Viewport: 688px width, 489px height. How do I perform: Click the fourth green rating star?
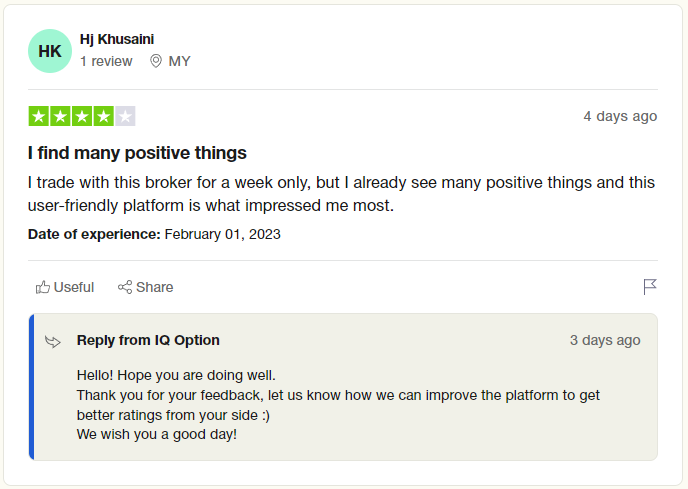point(104,116)
